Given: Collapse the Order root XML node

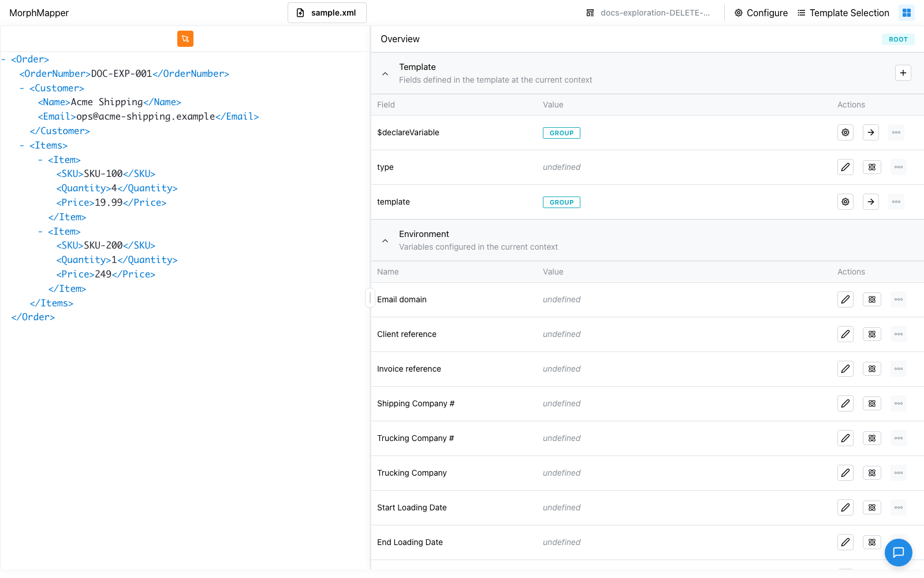Looking at the screenshot, I should click(x=3, y=59).
